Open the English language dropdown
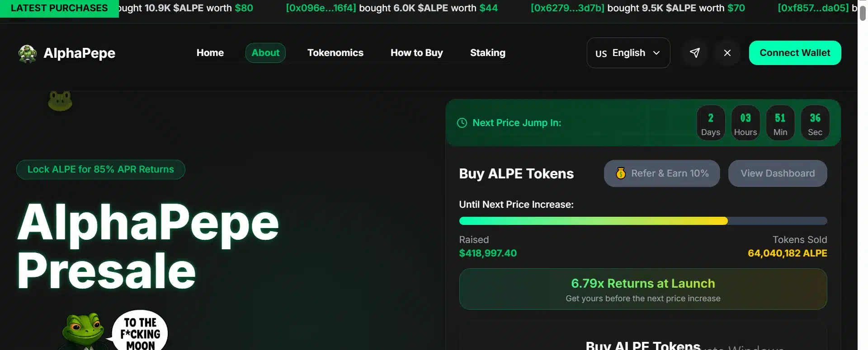 628,53
